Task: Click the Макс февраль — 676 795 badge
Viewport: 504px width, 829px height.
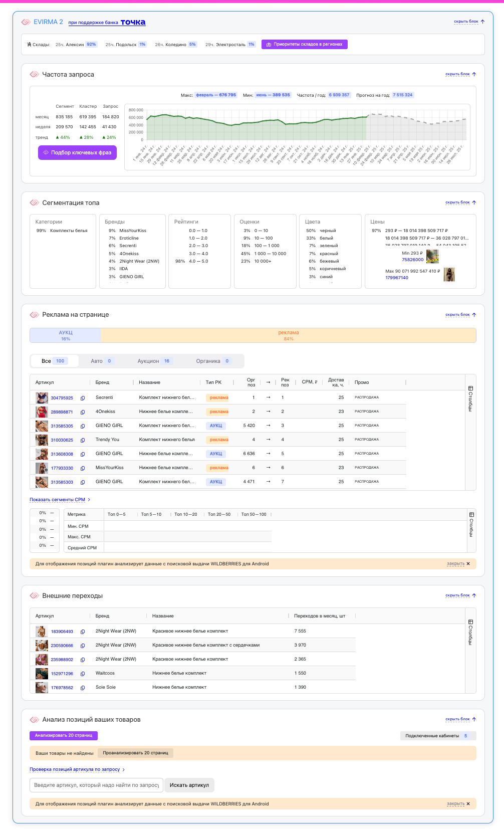Action: tap(216, 95)
